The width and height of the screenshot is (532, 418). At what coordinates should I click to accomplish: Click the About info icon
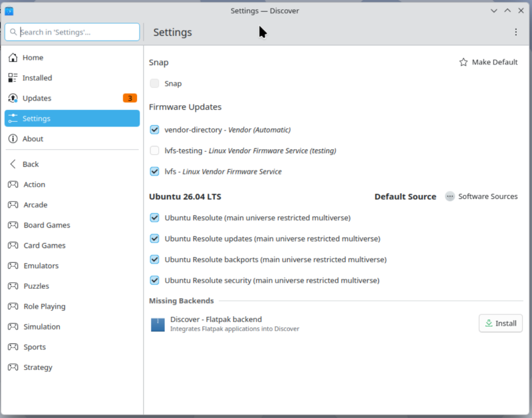point(13,139)
